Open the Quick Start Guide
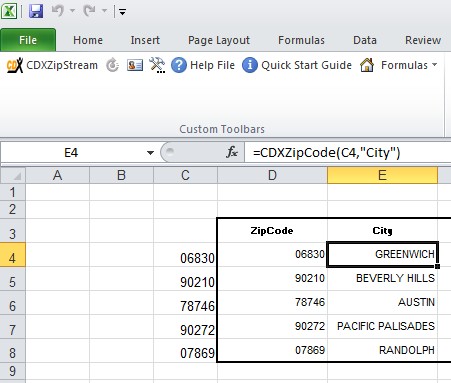Viewport: 451px width, 383px height. point(306,65)
